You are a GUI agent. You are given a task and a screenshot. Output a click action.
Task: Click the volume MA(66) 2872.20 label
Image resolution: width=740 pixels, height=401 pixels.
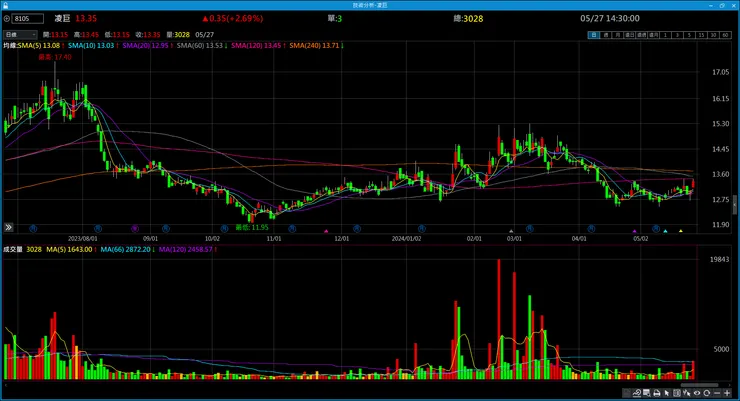[x=125, y=249]
